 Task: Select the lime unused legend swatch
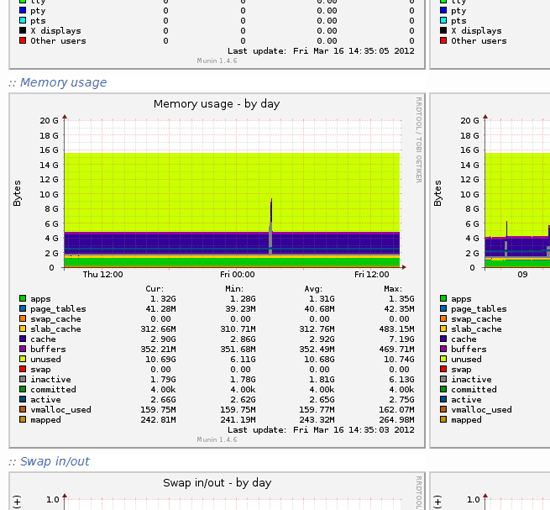tap(22, 359)
